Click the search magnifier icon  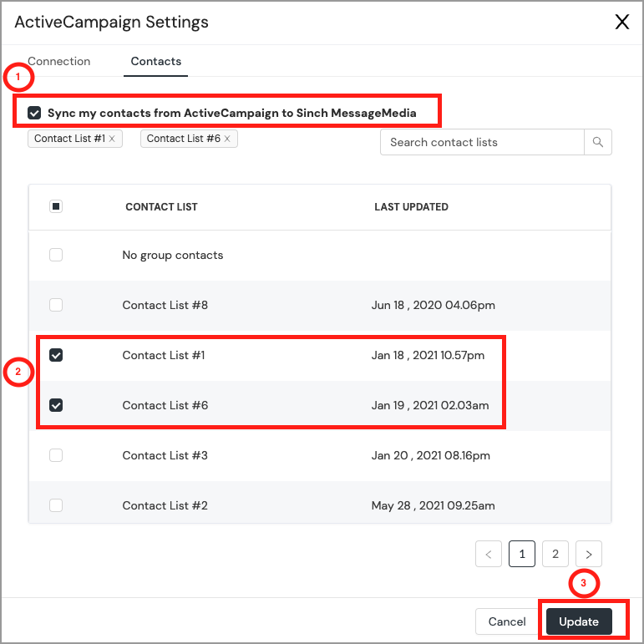click(x=597, y=142)
